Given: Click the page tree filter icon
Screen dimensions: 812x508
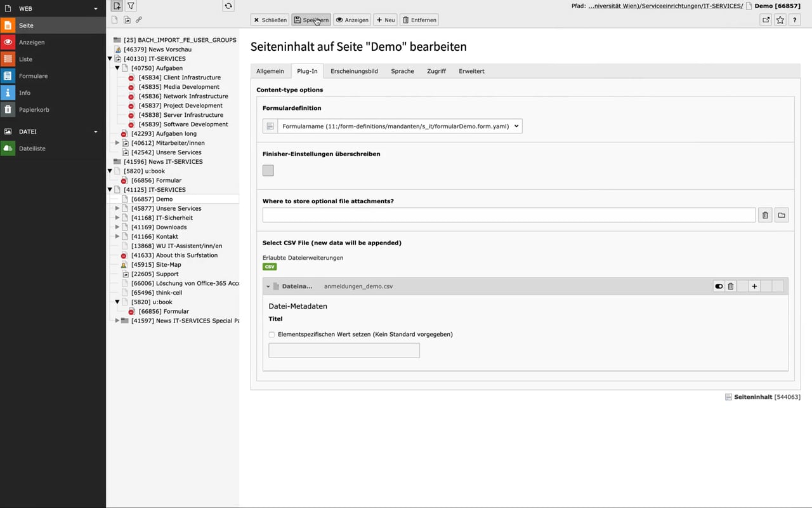Looking at the screenshot, I should click(131, 6).
